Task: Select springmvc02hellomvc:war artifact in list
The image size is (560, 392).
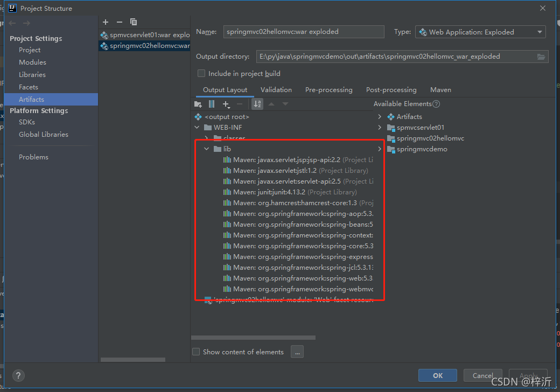Action: point(145,46)
